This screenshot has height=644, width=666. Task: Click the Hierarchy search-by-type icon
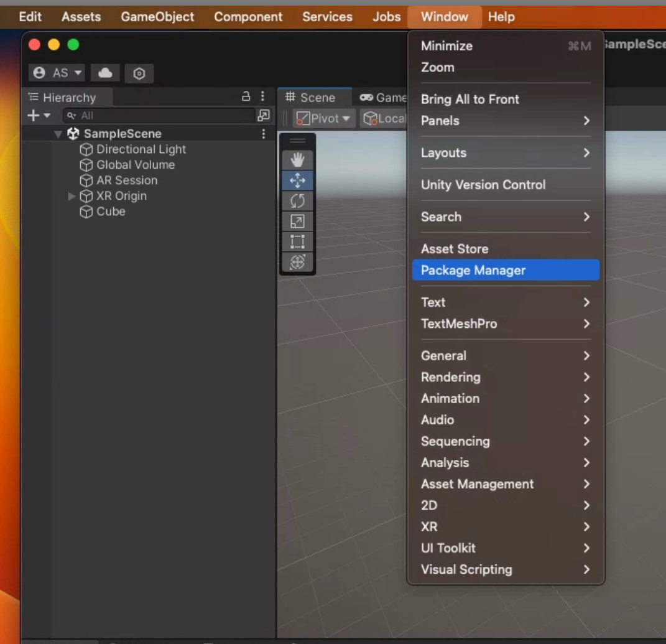[264, 115]
